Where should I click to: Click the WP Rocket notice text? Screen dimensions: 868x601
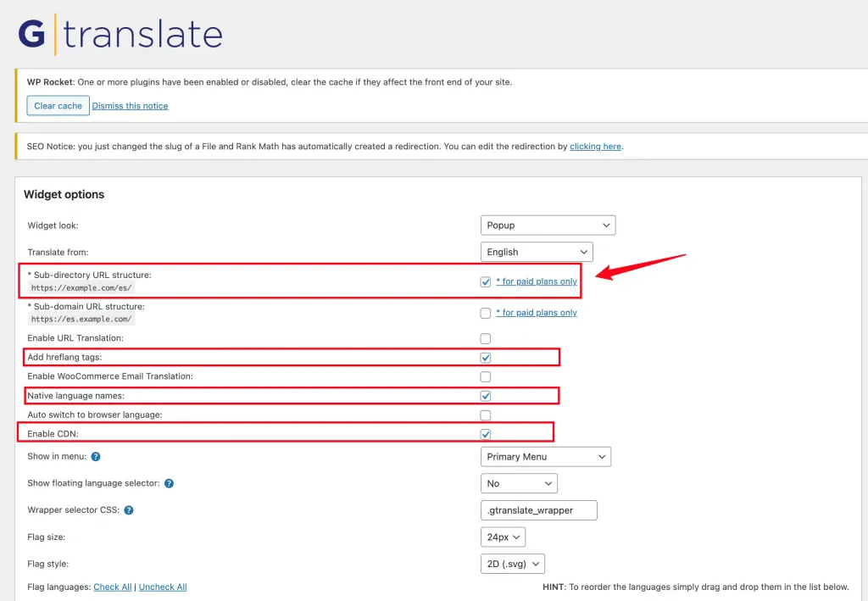coord(270,82)
